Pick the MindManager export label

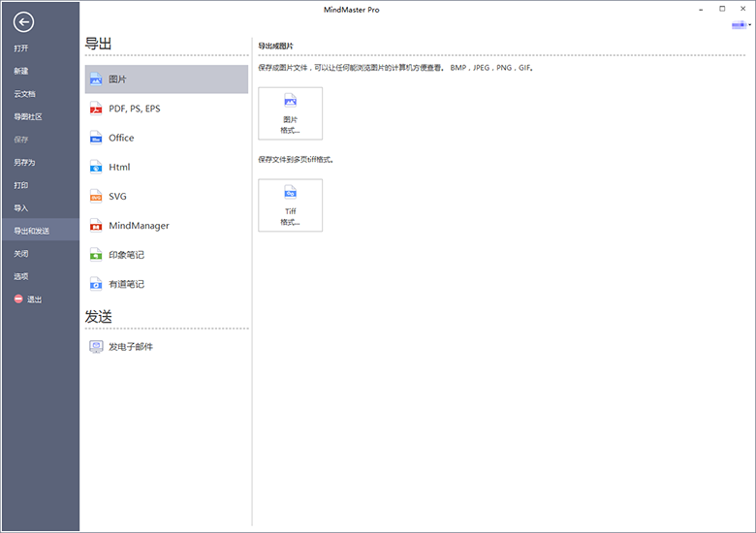click(x=139, y=226)
